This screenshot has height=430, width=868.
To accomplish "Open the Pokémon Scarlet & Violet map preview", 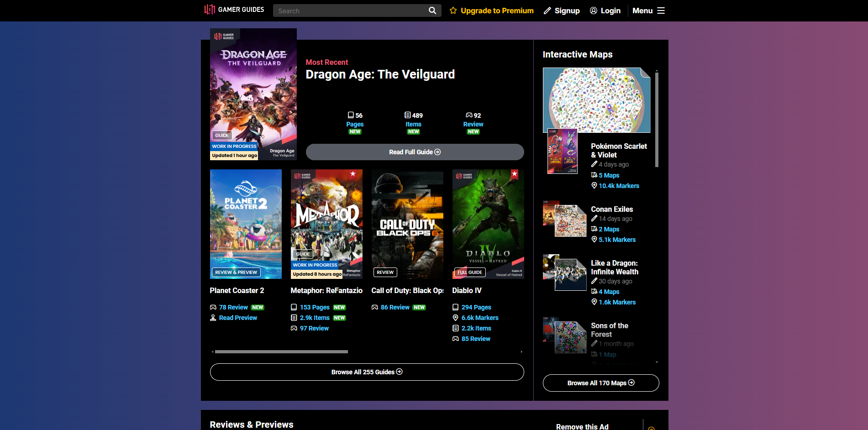I will click(x=596, y=100).
